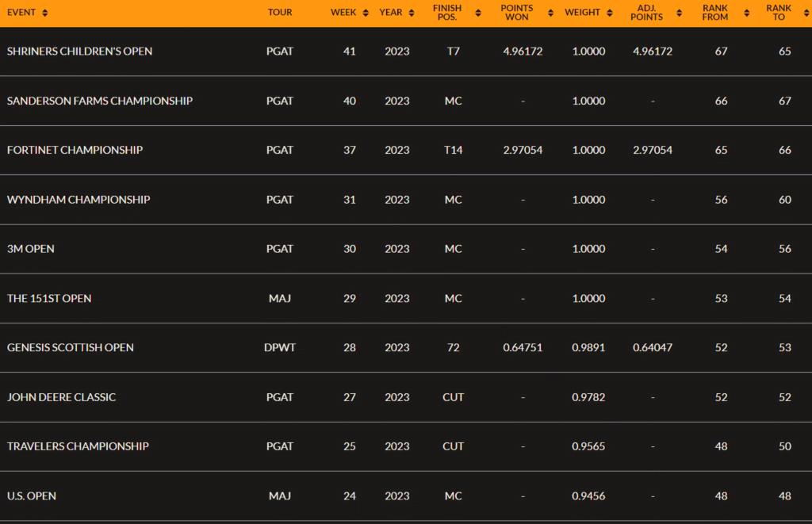This screenshot has width=812, height=524.
Task: Open Fortinet Championship event
Action: (x=75, y=150)
